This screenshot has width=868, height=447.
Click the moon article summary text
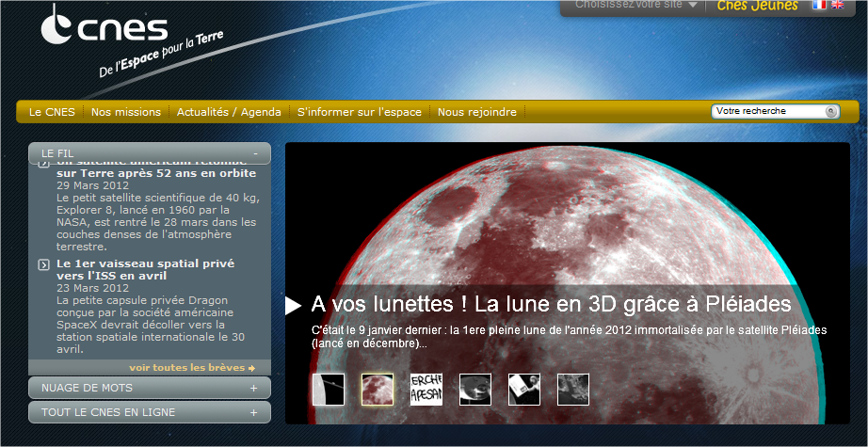point(569,337)
